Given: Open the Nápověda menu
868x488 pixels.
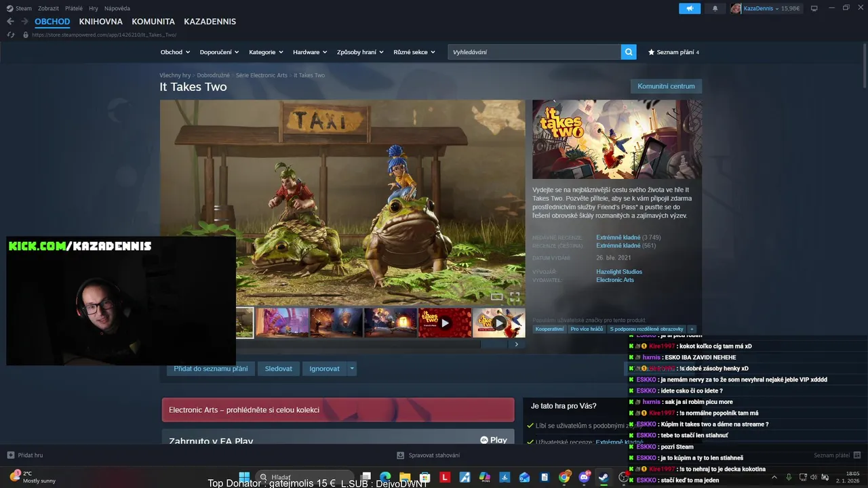Looking at the screenshot, I should [x=117, y=8].
